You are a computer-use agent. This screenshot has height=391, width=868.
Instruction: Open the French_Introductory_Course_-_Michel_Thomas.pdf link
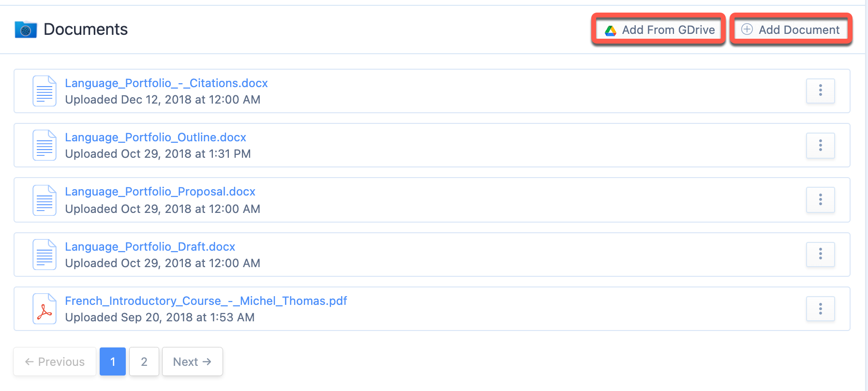click(206, 301)
